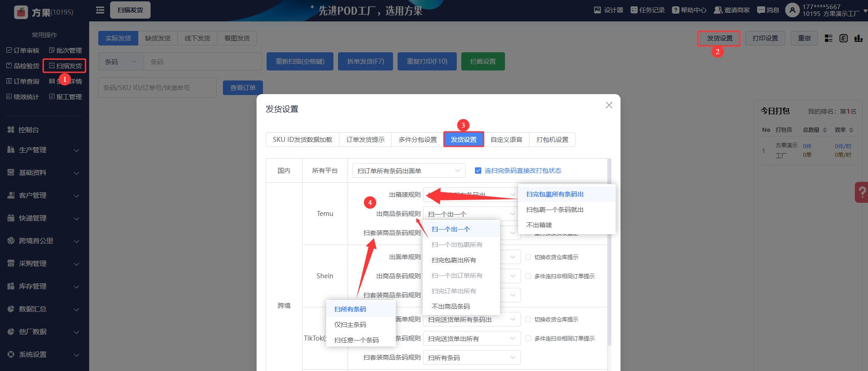Click the 帮助中心 help question icon
Screen dimensions: 868x371
pos(676,10)
